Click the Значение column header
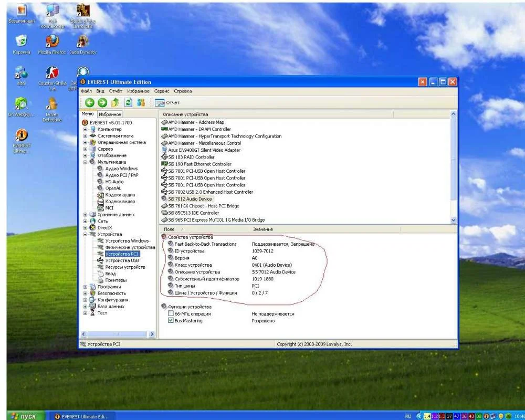This screenshot has width=525, height=420. pyautogui.click(x=262, y=229)
